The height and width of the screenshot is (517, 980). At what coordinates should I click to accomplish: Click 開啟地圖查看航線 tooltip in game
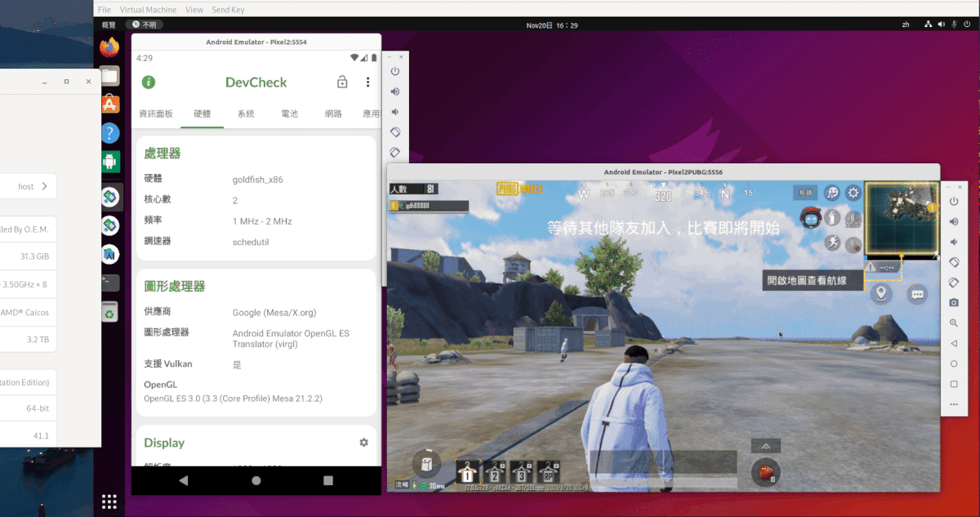pyautogui.click(x=813, y=280)
